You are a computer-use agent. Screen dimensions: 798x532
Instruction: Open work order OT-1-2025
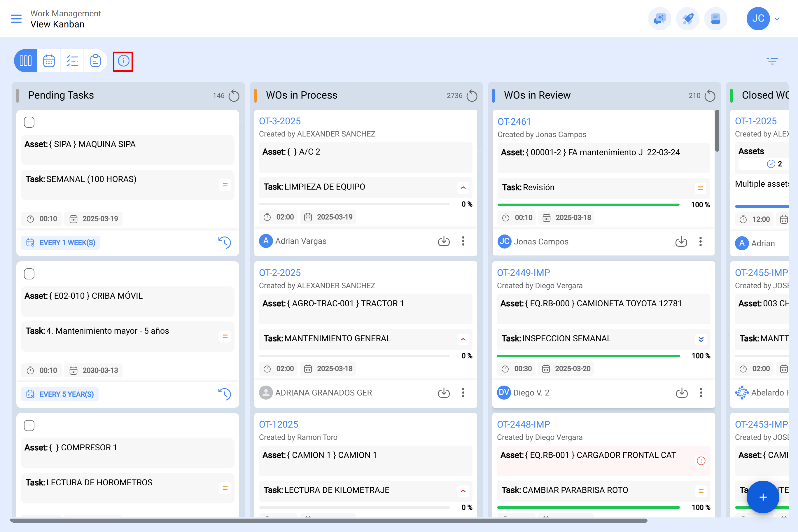(756, 121)
